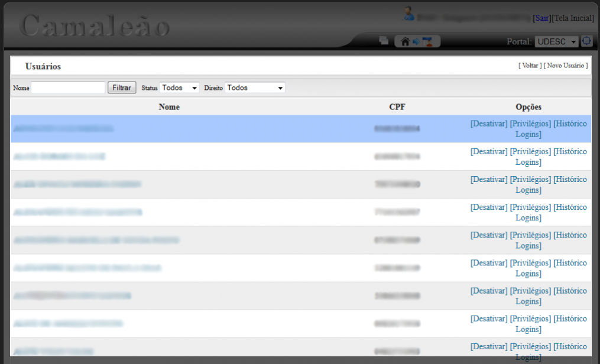This screenshot has width=600, height=364.
Task: Expand the Status filter dropdown
Action: point(179,87)
